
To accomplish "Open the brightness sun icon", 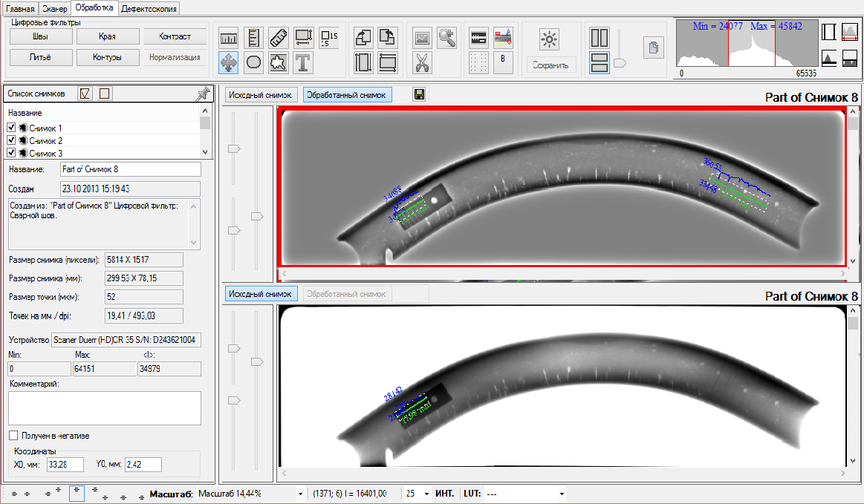I will 550,39.
